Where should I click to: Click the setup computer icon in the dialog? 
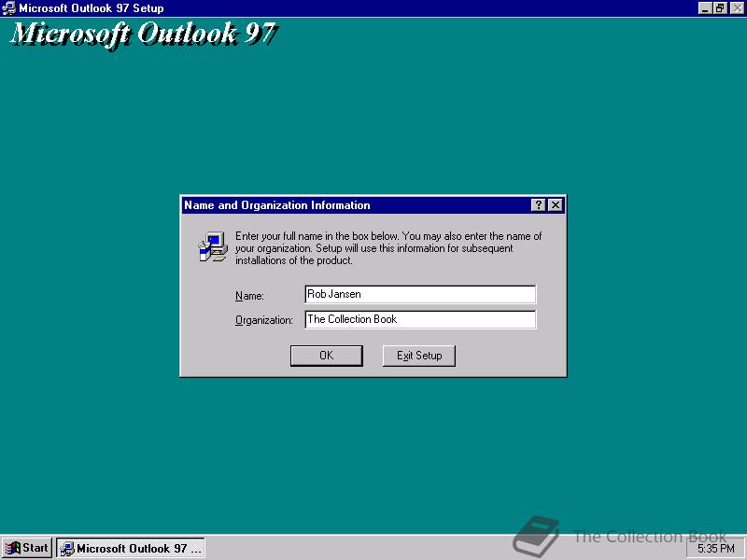[213, 246]
